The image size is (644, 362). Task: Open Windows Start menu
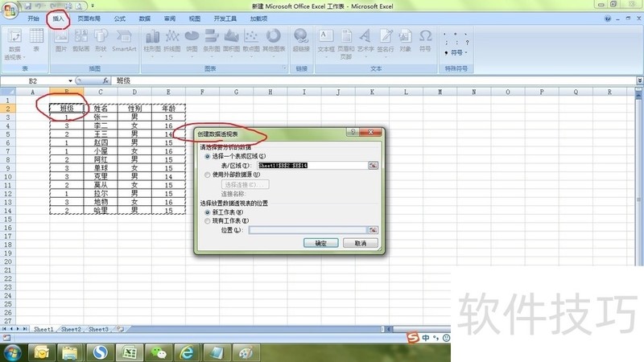[12, 352]
